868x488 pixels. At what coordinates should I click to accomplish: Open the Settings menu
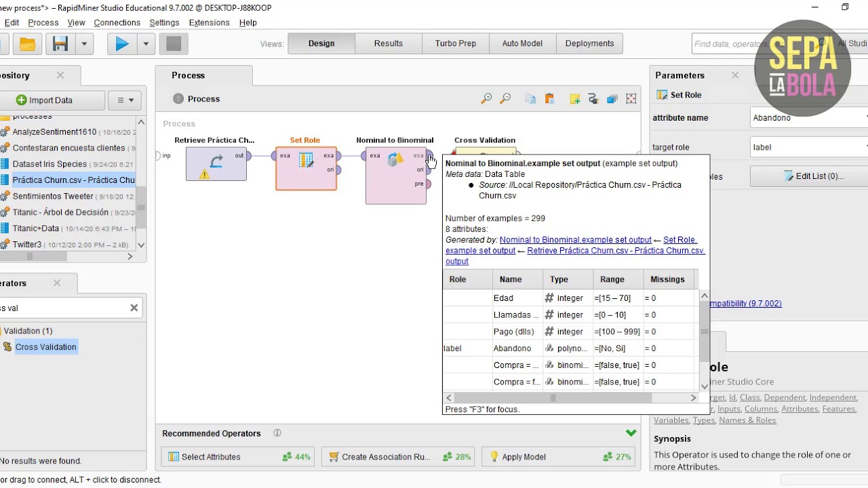click(x=164, y=22)
